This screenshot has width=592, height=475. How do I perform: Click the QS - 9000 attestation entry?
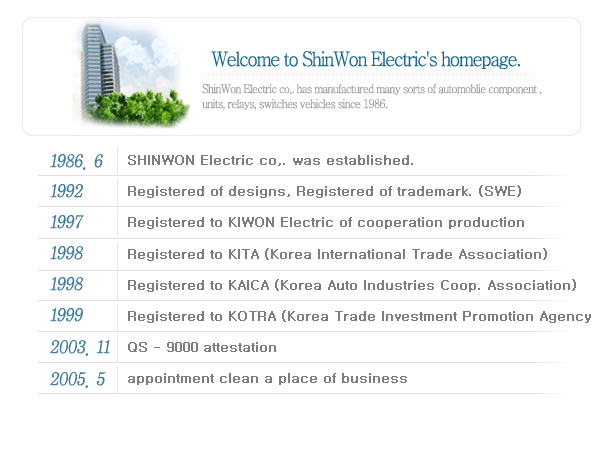coord(202,347)
